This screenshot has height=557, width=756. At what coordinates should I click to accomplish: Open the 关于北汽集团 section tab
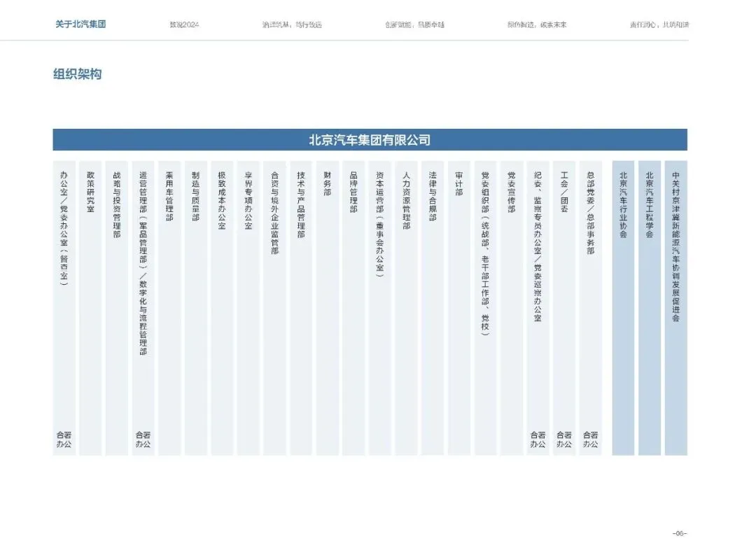point(80,24)
